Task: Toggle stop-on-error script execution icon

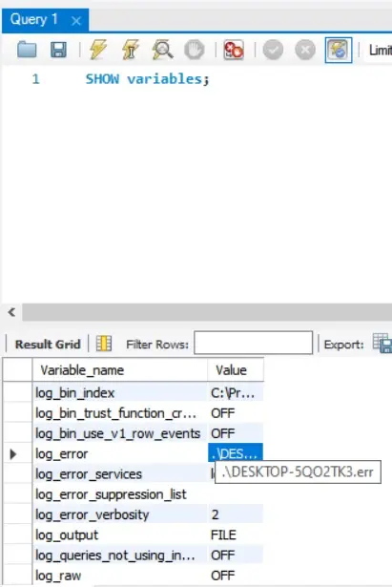Action: tap(234, 50)
